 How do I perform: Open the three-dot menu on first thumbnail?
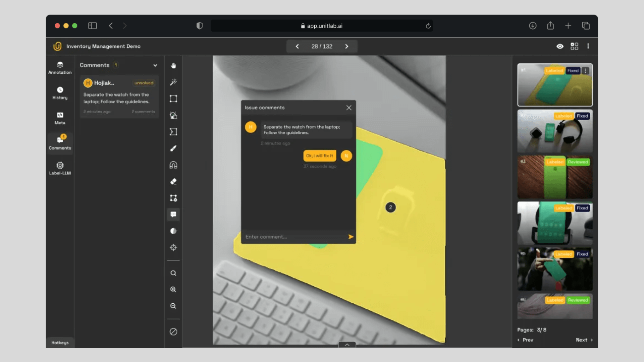coord(585,71)
